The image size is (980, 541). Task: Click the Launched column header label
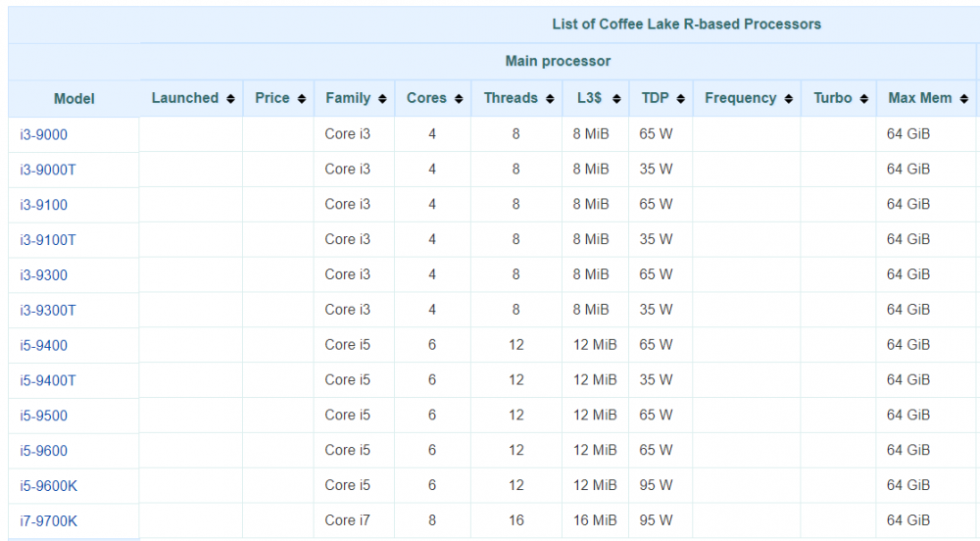[x=185, y=98]
